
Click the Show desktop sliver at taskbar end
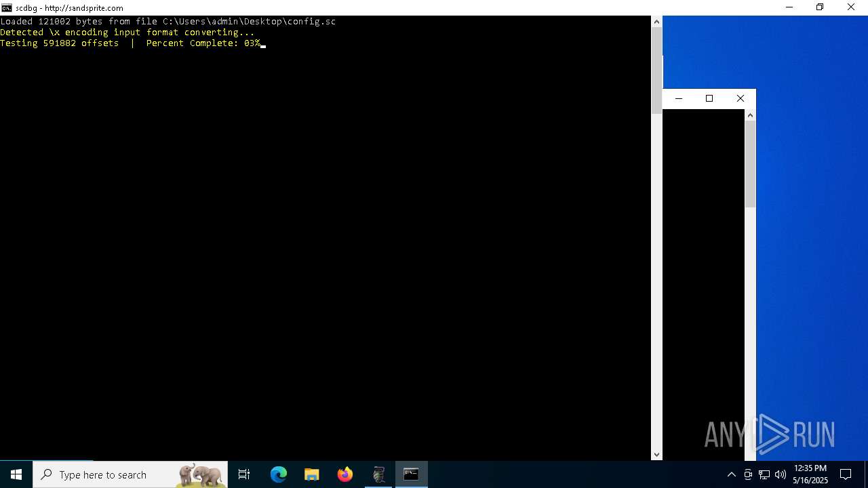(x=866, y=474)
